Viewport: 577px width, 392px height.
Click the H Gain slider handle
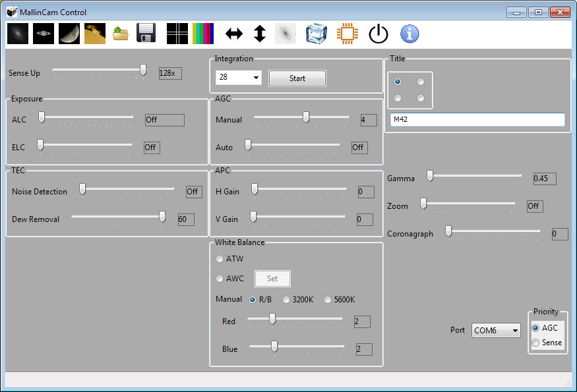point(255,189)
